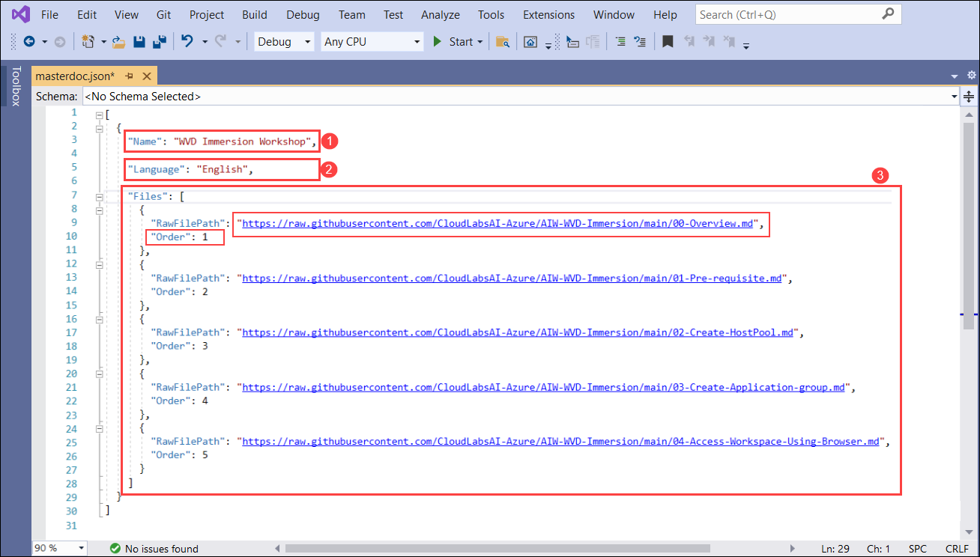Collapse the object at line 2
Viewport: 980px width, 557px height.
99,128
